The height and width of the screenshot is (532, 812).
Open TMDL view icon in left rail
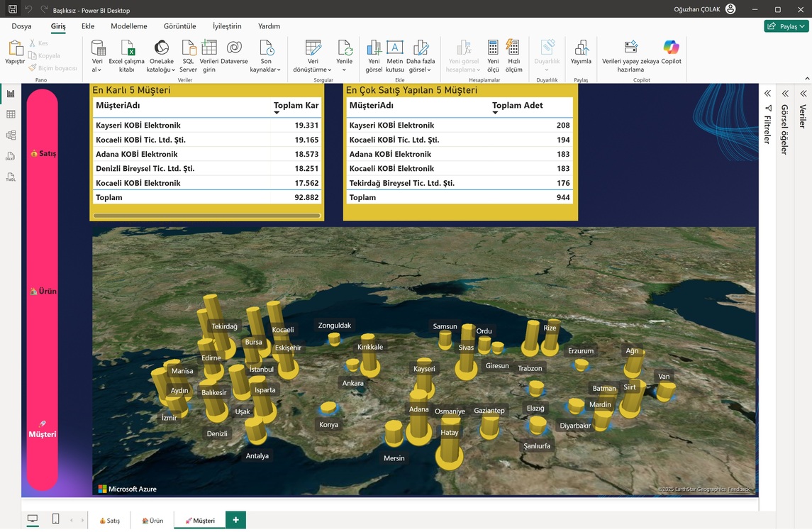[x=11, y=177]
